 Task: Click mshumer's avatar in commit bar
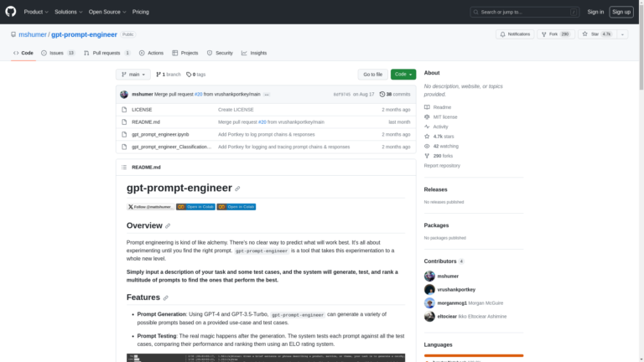124,95
